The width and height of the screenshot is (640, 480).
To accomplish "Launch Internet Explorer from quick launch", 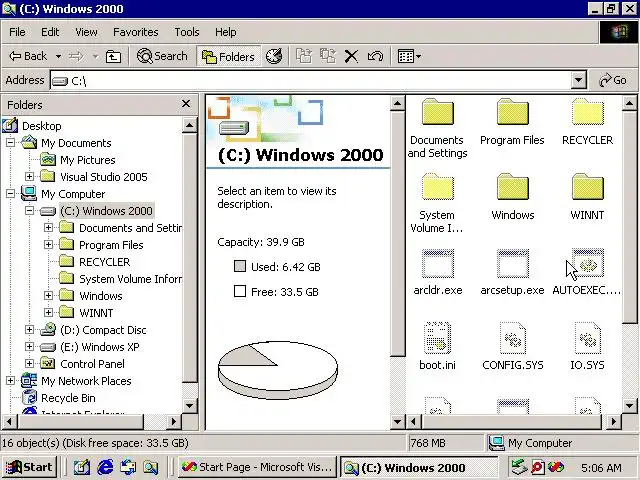I will (105, 467).
